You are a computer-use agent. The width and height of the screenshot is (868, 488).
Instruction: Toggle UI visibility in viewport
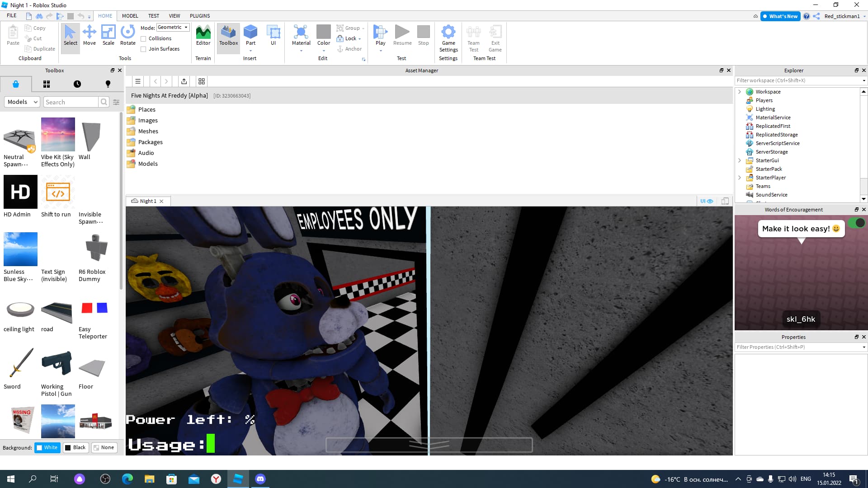(707, 201)
